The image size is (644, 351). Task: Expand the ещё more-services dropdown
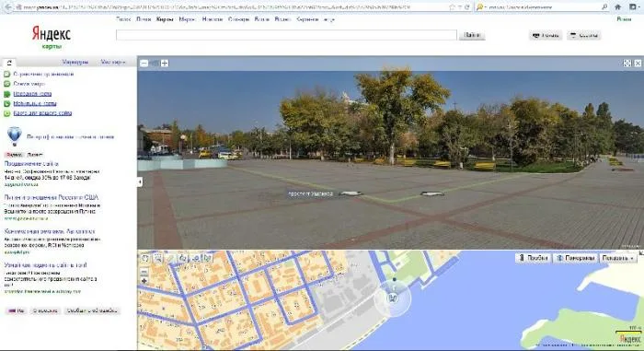pos(328,19)
